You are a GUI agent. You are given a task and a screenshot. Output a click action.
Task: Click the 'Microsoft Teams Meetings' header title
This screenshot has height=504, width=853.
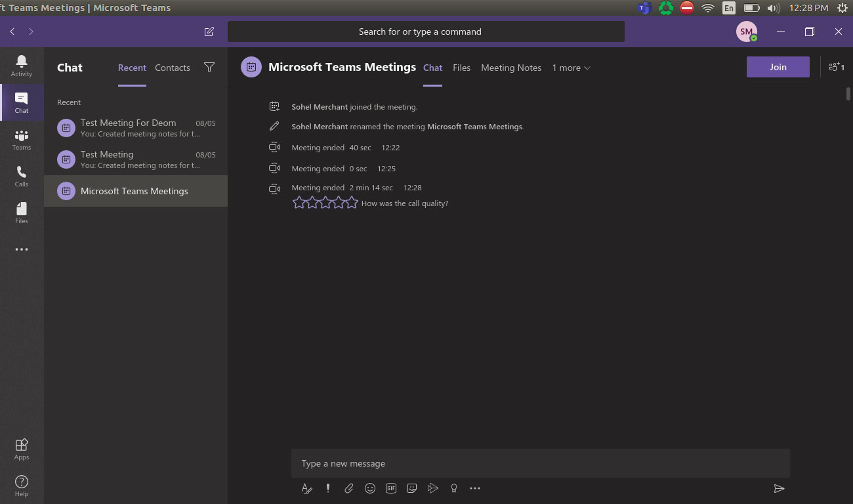click(342, 67)
